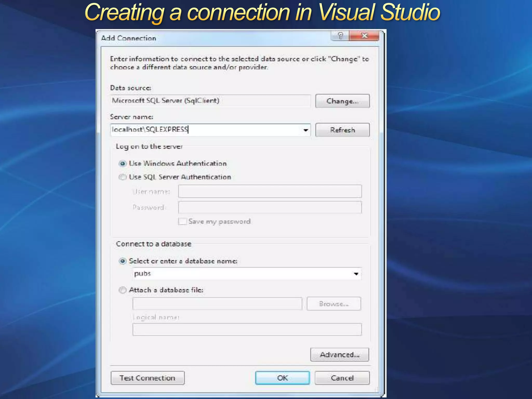Select Use Windows Authentication option
532x399 pixels.
[x=123, y=164]
